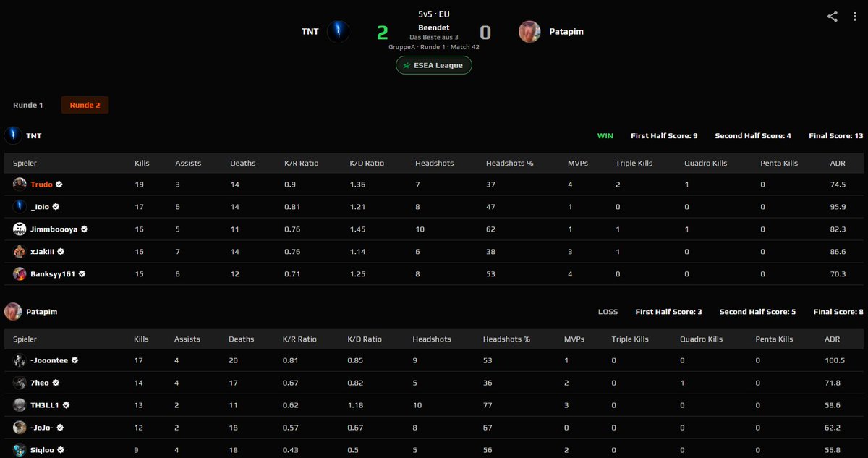Click _ioio's ADR value 95.9
The width and height of the screenshot is (868, 458).
[838, 207]
